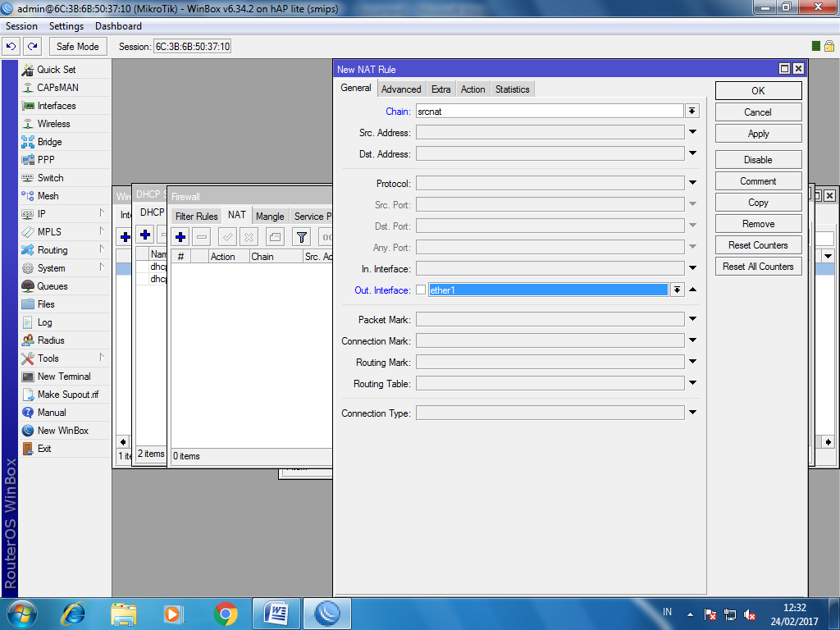
Task: Collapse the Out. Interface field arrow
Action: coord(692,290)
